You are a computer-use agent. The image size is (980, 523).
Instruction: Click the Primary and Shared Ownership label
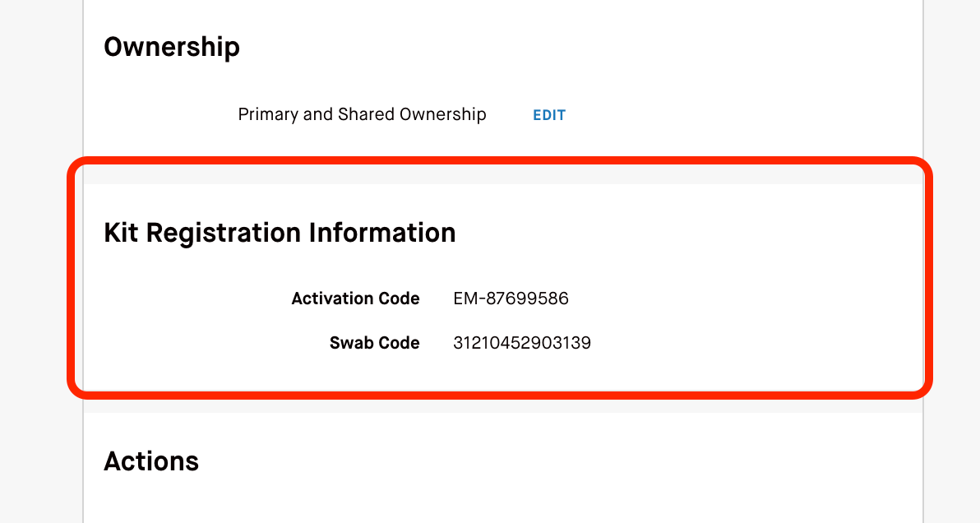[x=362, y=113]
